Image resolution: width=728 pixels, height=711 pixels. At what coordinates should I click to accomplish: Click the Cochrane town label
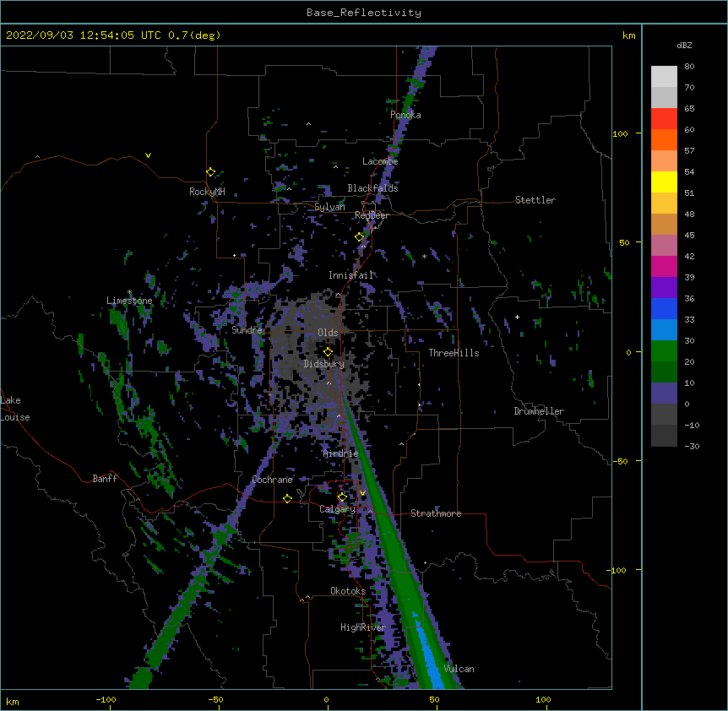coord(272,480)
